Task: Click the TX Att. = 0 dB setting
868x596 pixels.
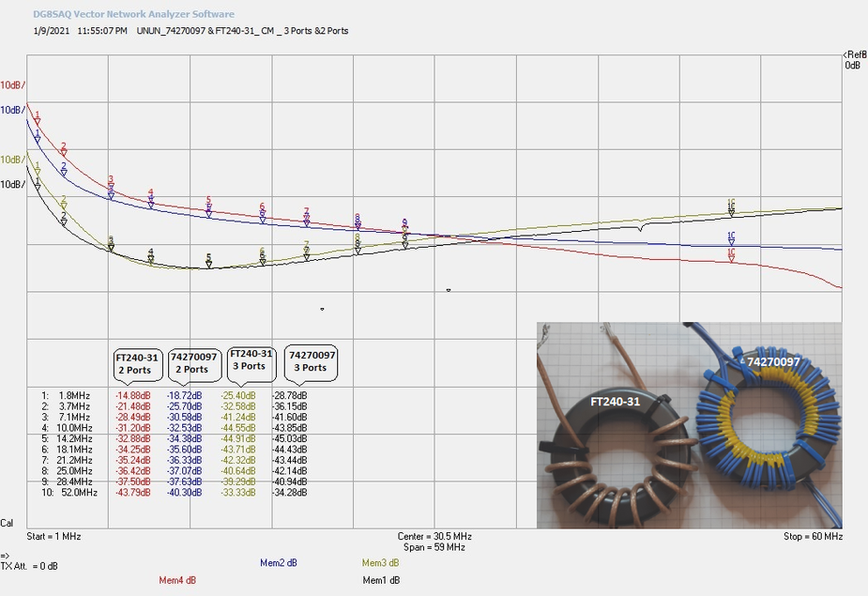Action: 29,566
